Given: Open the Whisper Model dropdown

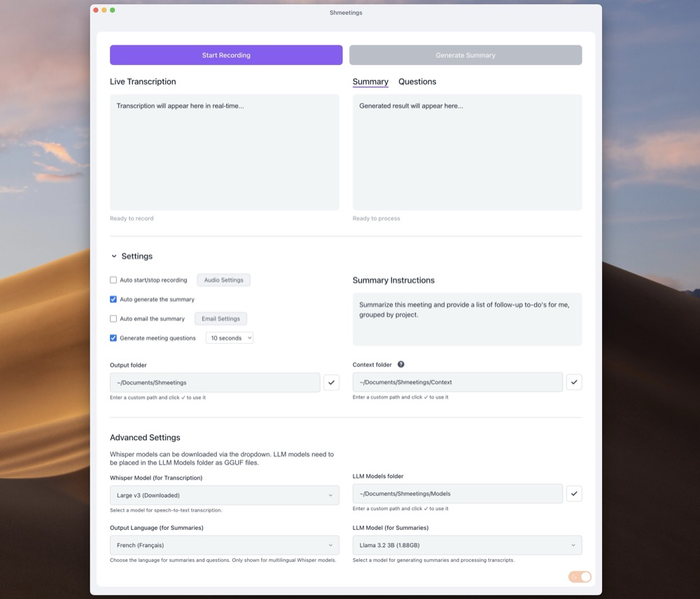Looking at the screenshot, I should [224, 495].
